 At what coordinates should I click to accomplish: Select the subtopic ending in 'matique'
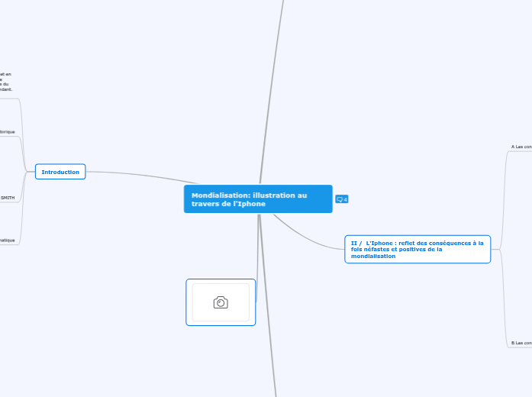[x=7, y=240]
